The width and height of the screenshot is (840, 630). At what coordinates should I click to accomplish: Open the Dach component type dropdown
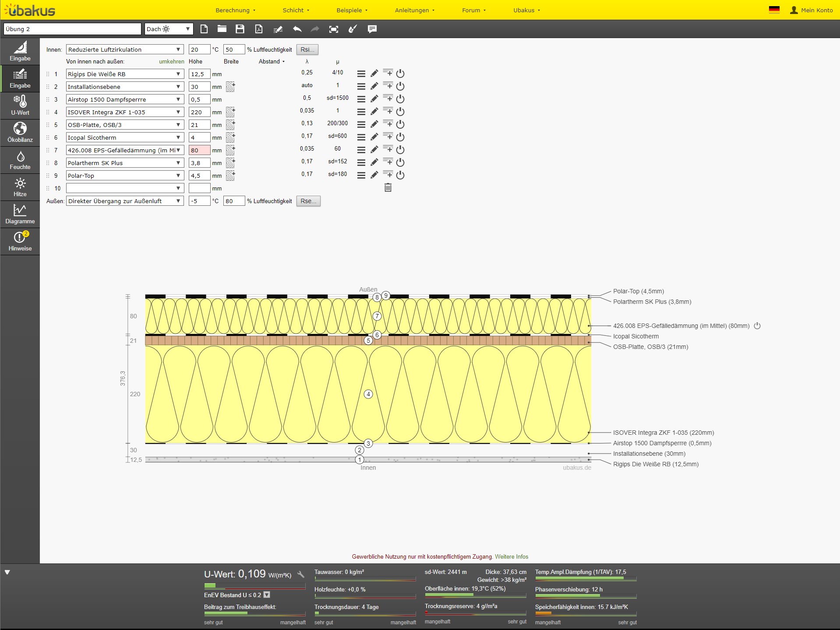point(169,29)
